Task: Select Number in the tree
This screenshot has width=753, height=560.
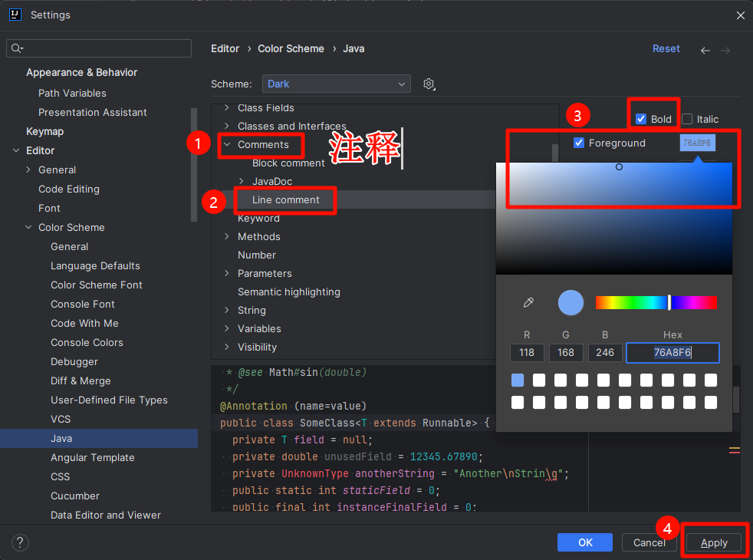Action: pos(257,255)
